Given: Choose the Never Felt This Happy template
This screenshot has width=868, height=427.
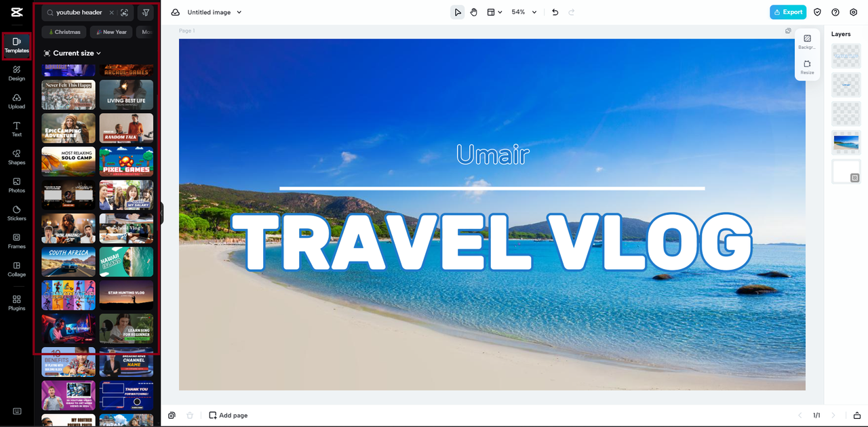Looking at the screenshot, I should click(68, 95).
